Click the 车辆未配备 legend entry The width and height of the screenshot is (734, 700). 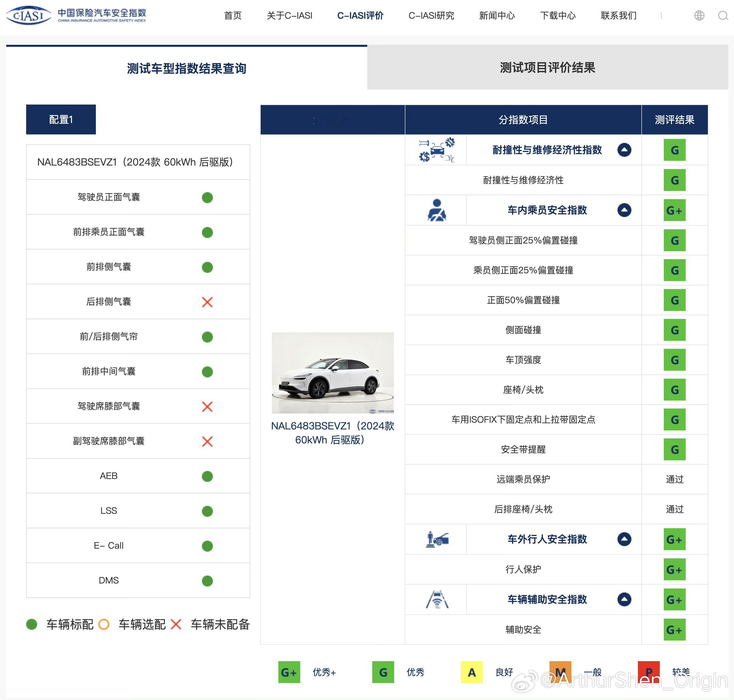click(210, 624)
